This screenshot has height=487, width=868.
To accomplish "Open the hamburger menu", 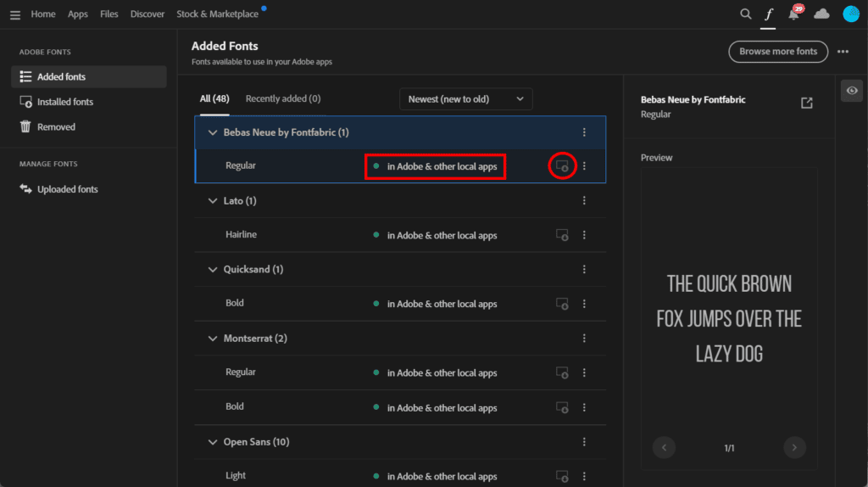I will (x=14, y=14).
